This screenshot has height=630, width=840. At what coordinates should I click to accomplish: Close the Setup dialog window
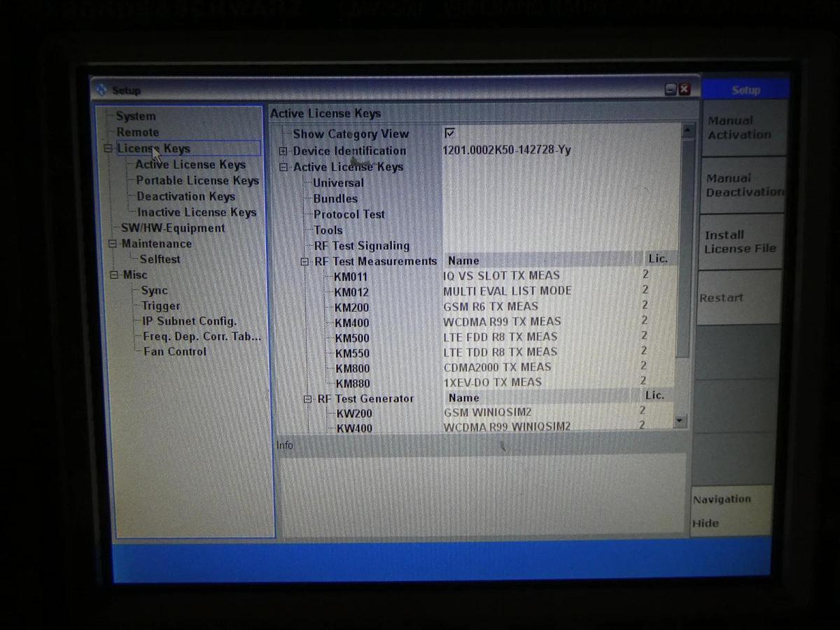point(684,89)
